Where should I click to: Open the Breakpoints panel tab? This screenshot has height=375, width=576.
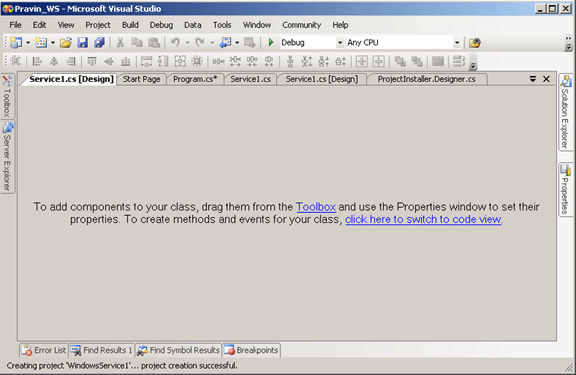pyautogui.click(x=251, y=350)
